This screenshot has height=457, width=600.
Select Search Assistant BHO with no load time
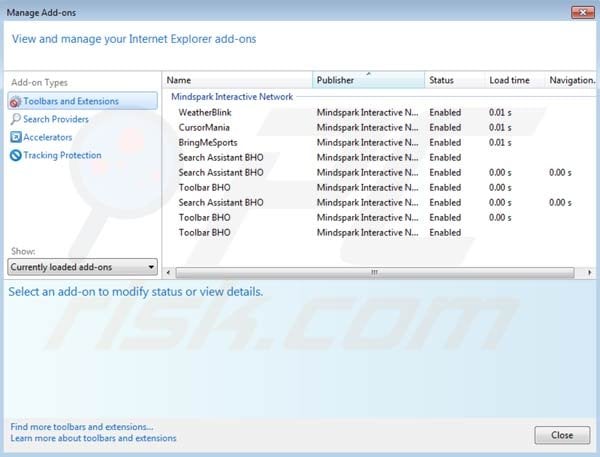tap(221, 157)
